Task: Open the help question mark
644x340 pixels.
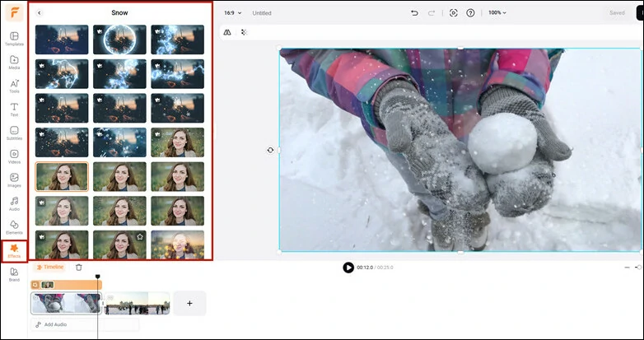Action: [x=470, y=12]
